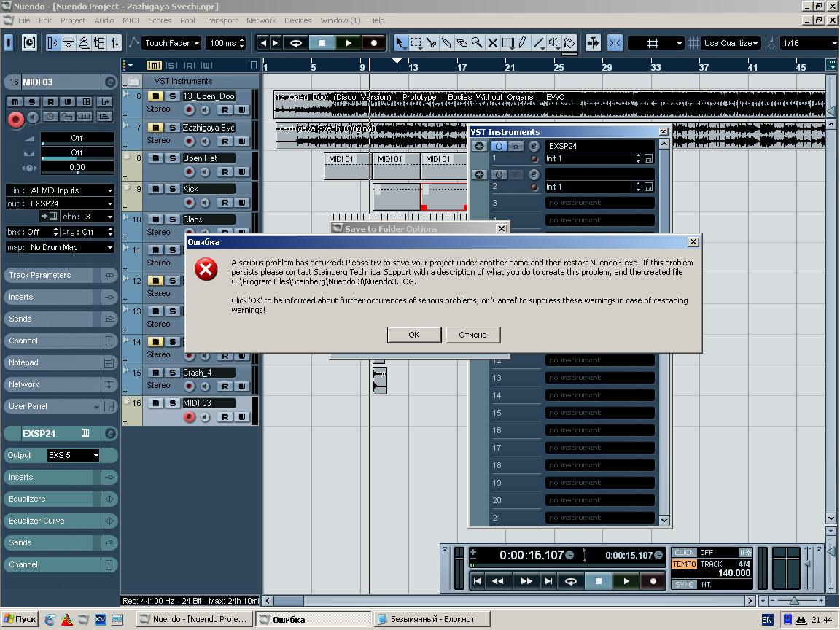Open the MIDI menu
The width and height of the screenshot is (840, 630).
[131, 20]
